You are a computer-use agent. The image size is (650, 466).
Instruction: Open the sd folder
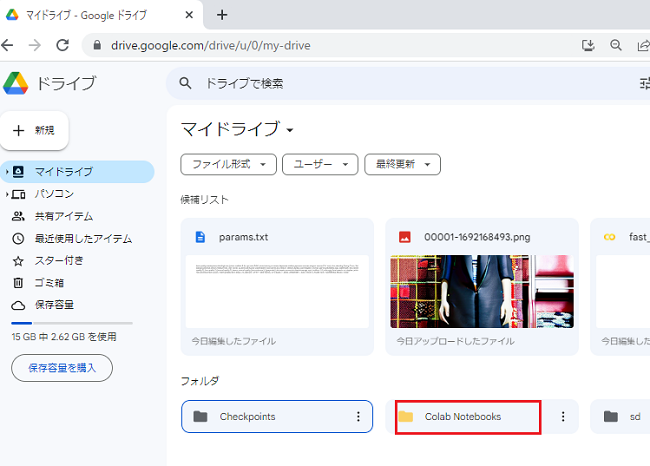(620, 417)
